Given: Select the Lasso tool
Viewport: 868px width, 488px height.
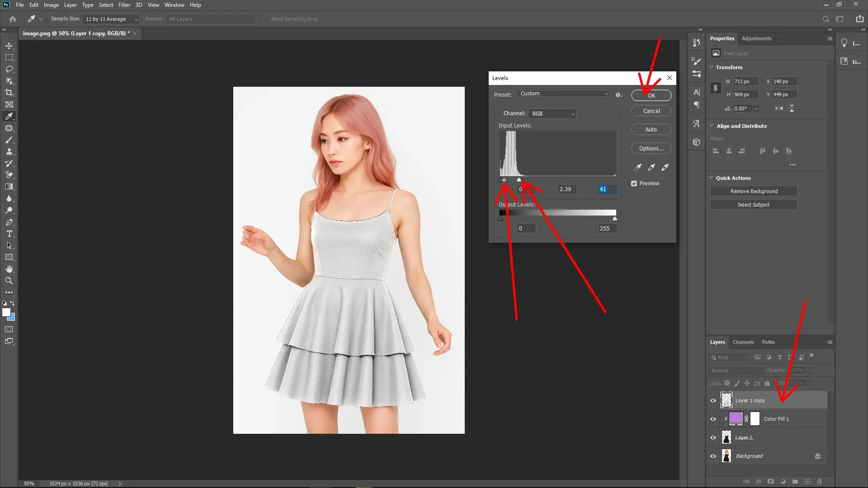Looking at the screenshot, I should (x=9, y=69).
